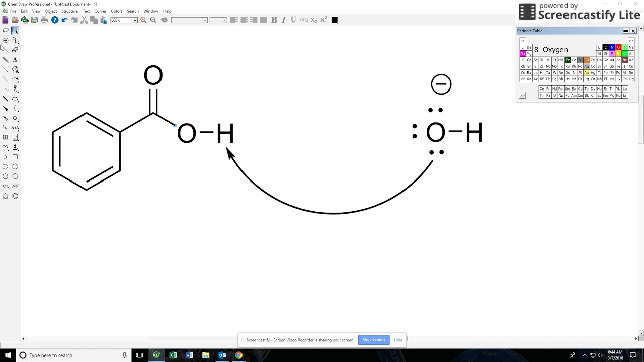Open the Curves menu
The image size is (644, 362).
pyautogui.click(x=100, y=11)
